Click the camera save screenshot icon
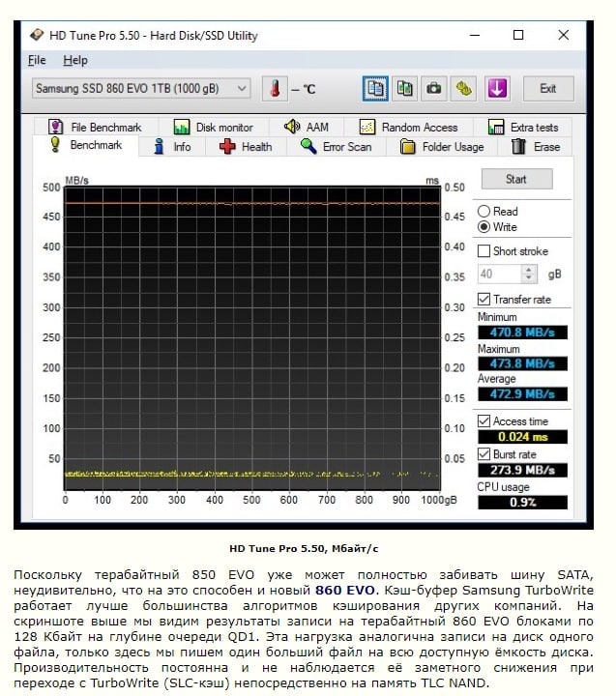The width and height of the screenshot is (616, 696). click(434, 89)
